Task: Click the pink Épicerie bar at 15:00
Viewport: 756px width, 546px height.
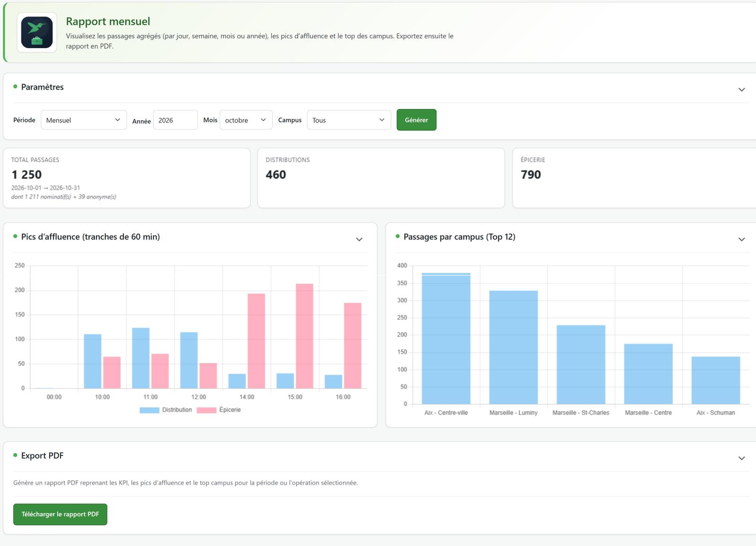Action: (x=305, y=336)
